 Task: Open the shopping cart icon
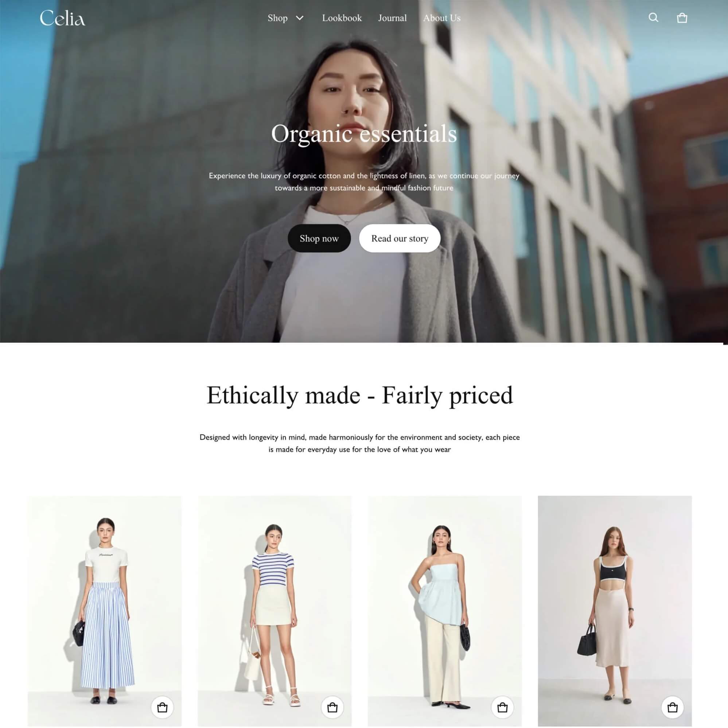coord(682,17)
